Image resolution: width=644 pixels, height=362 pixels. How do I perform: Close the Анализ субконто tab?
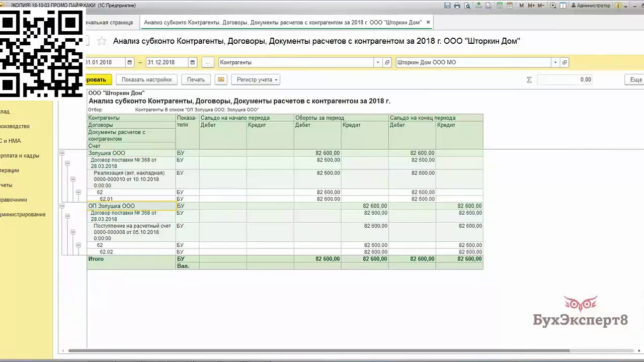(428, 22)
